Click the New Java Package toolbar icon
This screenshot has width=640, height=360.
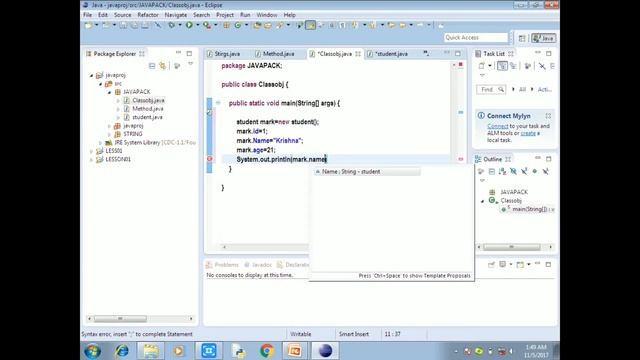pos(227,25)
